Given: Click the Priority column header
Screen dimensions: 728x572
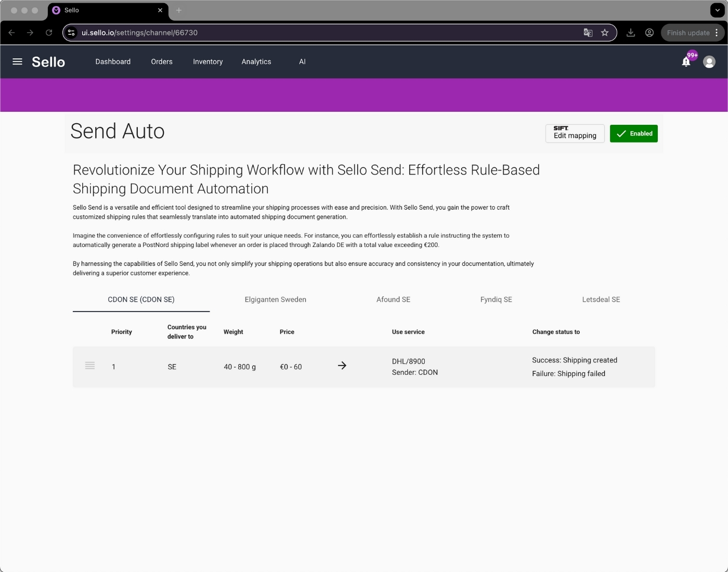Looking at the screenshot, I should [122, 332].
